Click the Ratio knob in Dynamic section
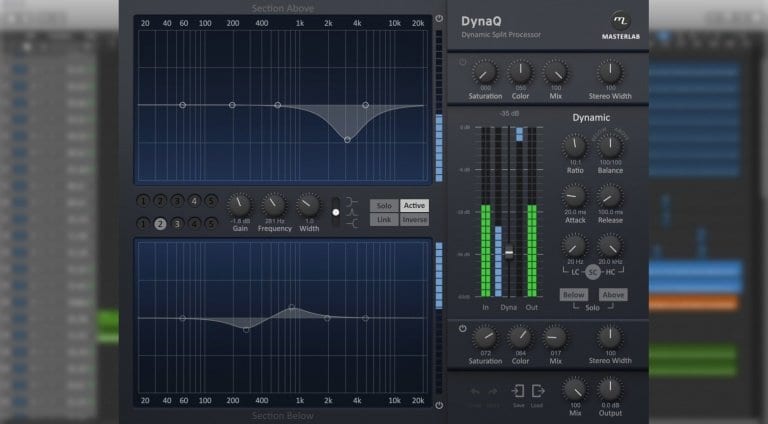 point(575,148)
